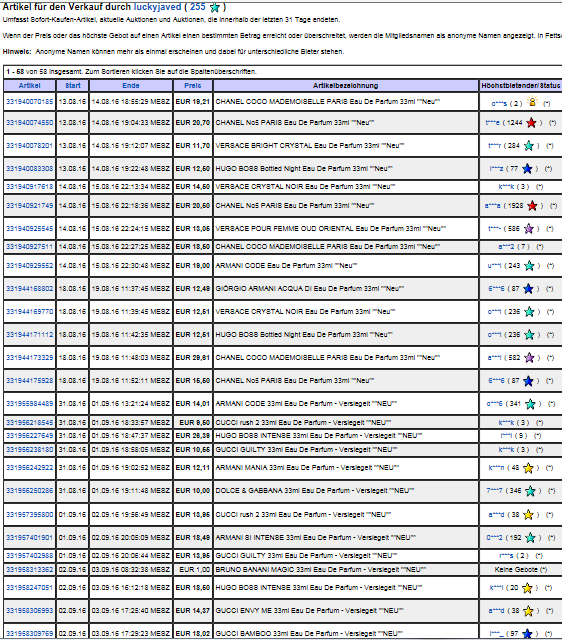Viewport: 562px width, 640px height.
Task: Click the turquoise star next to u***l (243)
Action: click(529, 266)
